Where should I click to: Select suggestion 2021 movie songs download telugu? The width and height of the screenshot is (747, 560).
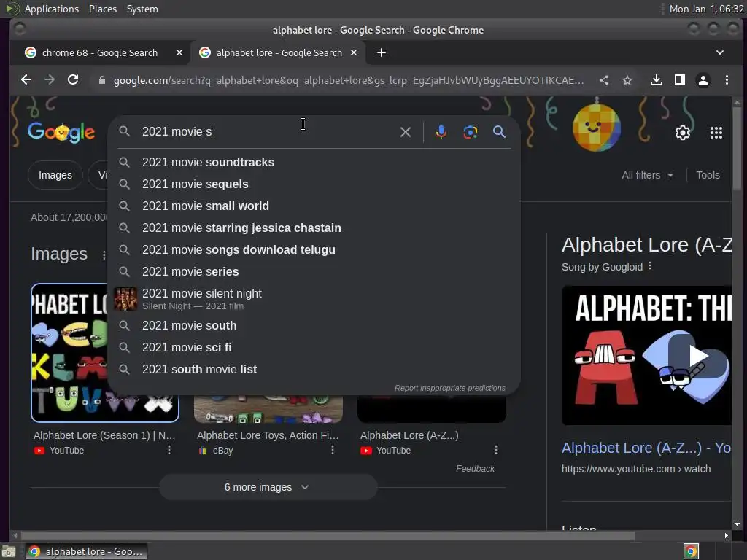click(314, 250)
